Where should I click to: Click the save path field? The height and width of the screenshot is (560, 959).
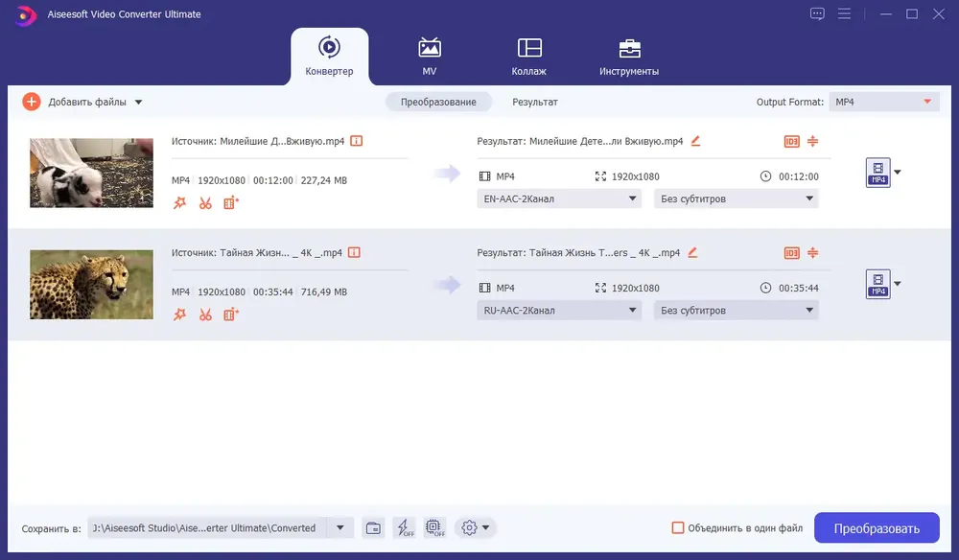tap(207, 527)
